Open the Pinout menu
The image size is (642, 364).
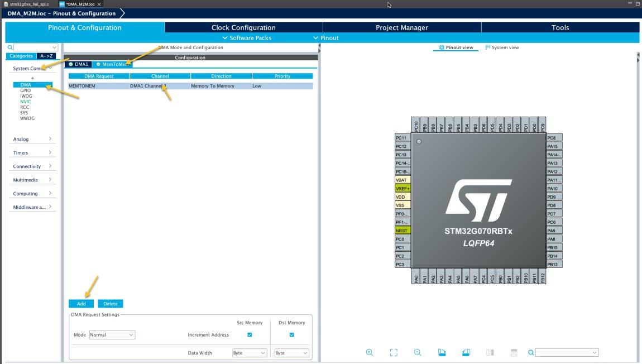coord(326,38)
